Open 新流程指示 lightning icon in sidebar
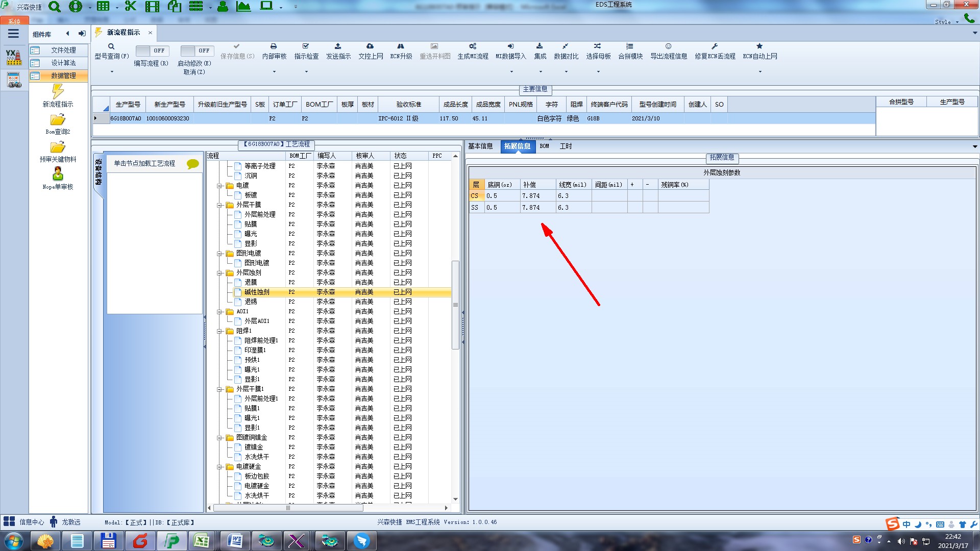Viewport: 980px width, 551px height. [58, 92]
